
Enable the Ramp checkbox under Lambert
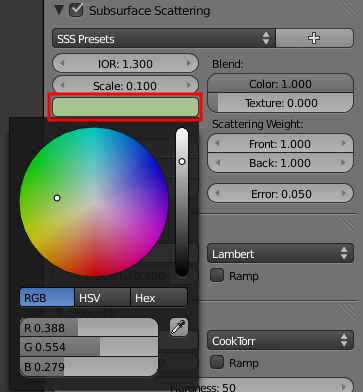pyautogui.click(x=217, y=275)
